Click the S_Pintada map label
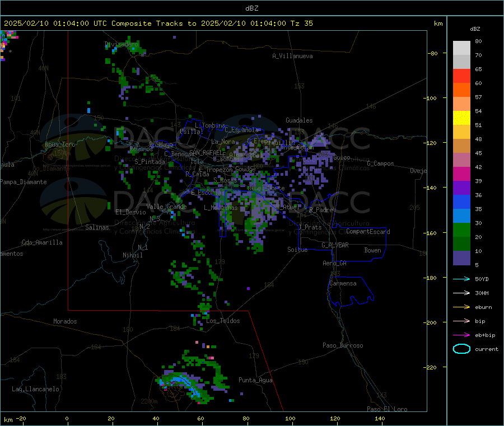Image resolution: width=504 pixels, height=426 pixels. point(150,162)
